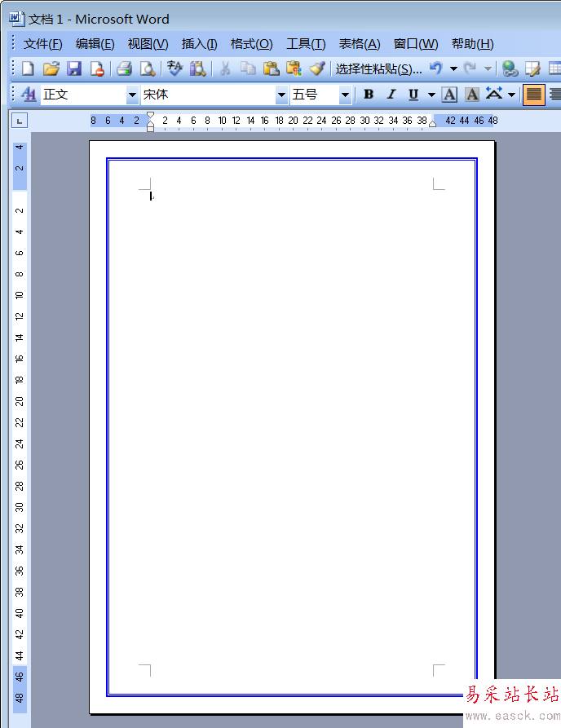Open the 插入(I) menu
Image resolution: width=561 pixels, height=728 pixels.
tap(199, 44)
